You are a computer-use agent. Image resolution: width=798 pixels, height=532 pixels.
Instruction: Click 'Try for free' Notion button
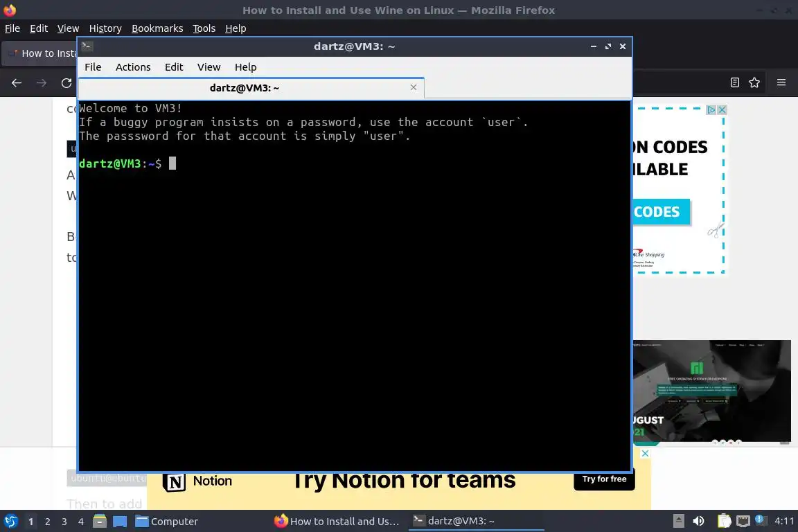(x=604, y=479)
